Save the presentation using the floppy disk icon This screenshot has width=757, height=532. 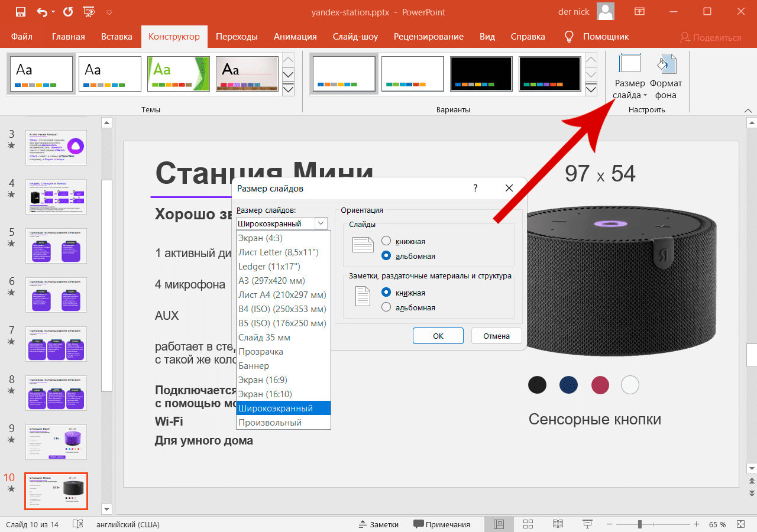coord(21,11)
